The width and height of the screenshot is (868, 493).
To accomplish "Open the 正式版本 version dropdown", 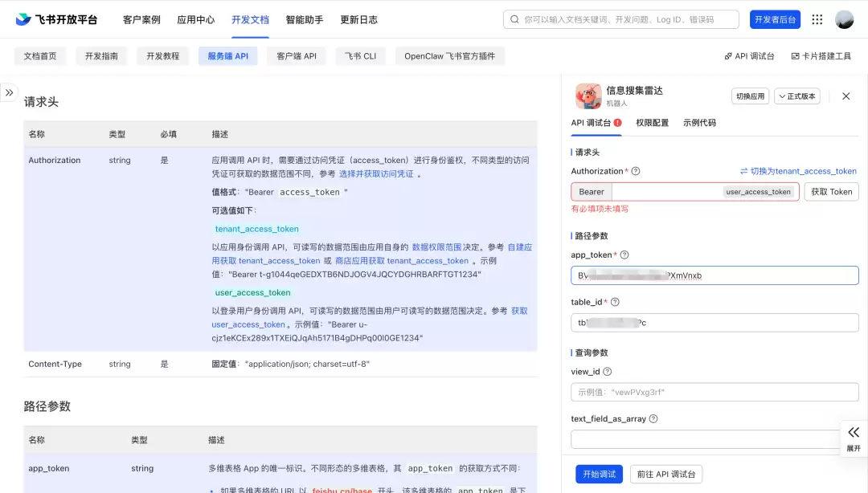I will point(797,96).
